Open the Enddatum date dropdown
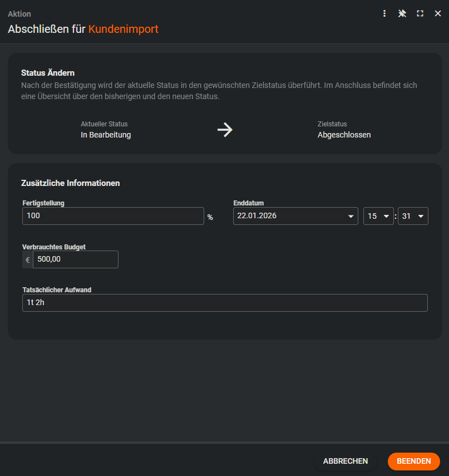Image resolution: width=449 pixels, height=476 pixels. click(x=351, y=217)
